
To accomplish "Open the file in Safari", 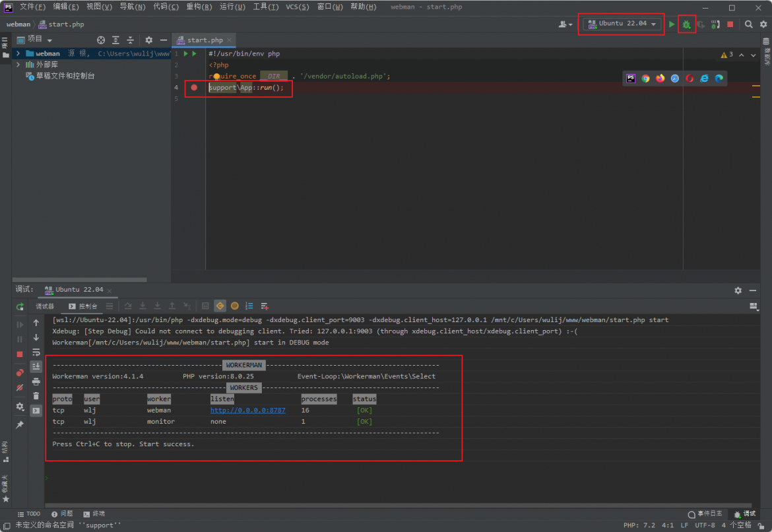I will (x=675, y=79).
